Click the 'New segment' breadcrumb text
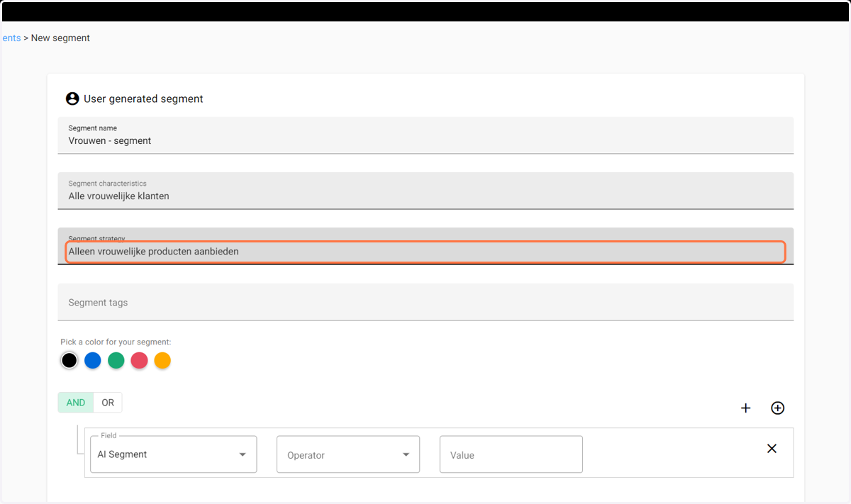Viewport: 851px width, 504px height. (x=60, y=38)
